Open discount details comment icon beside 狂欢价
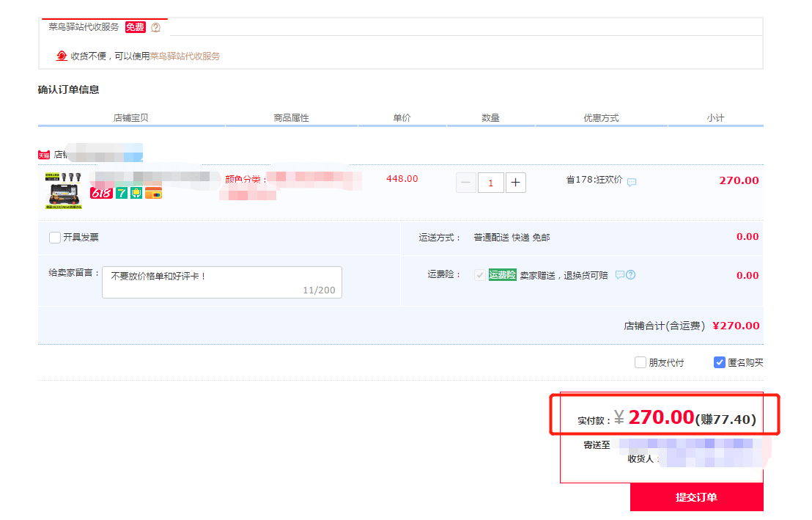Image resolution: width=812 pixels, height=520 pixels. [632, 182]
